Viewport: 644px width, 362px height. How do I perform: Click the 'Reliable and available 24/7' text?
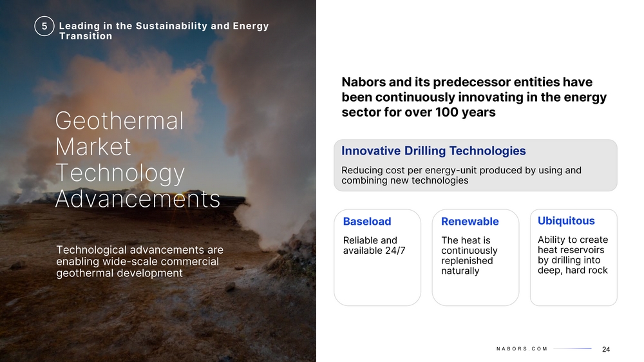click(374, 245)
